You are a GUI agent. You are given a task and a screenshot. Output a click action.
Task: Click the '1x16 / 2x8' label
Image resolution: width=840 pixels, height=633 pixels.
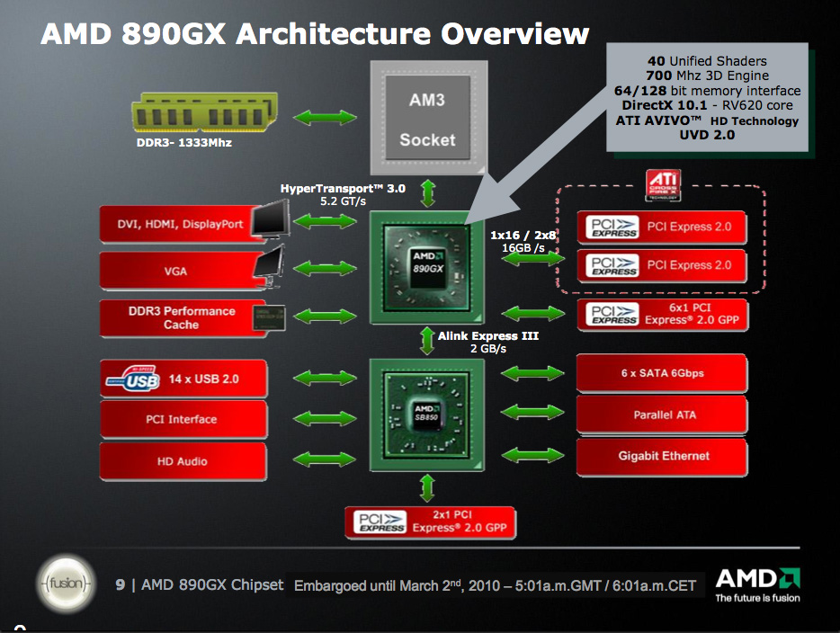(x=523, y=235)
